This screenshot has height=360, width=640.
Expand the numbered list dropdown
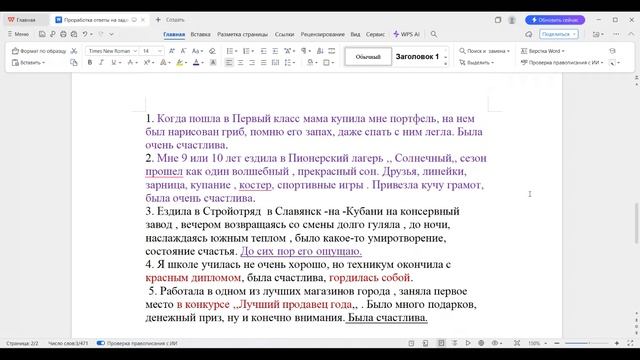point(253,51)
